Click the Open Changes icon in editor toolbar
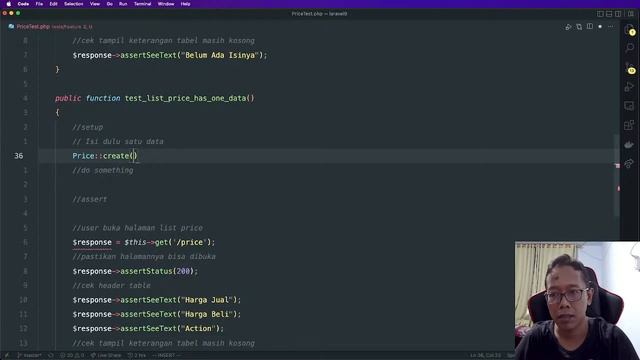Screen dimensions: 640x360 point(579,27)
